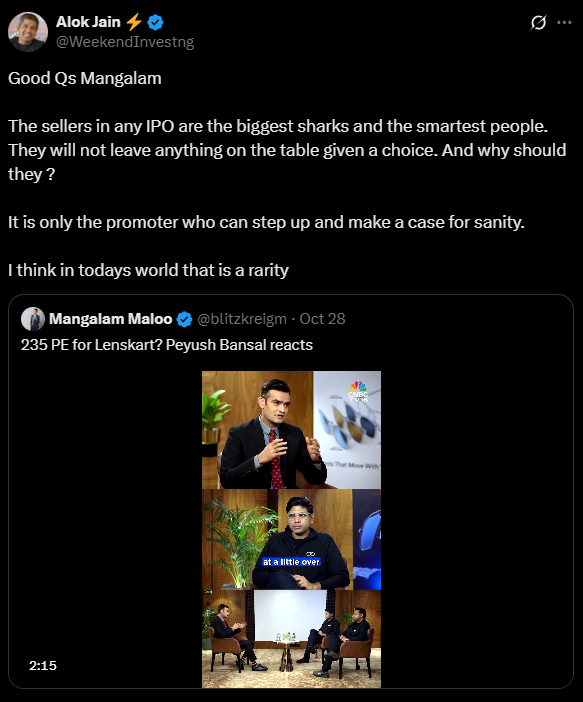The height and width of the screenshot is (702, 583).
Task: Open Mangalam Maloo's small profile avatar
Action: [33, 319]
